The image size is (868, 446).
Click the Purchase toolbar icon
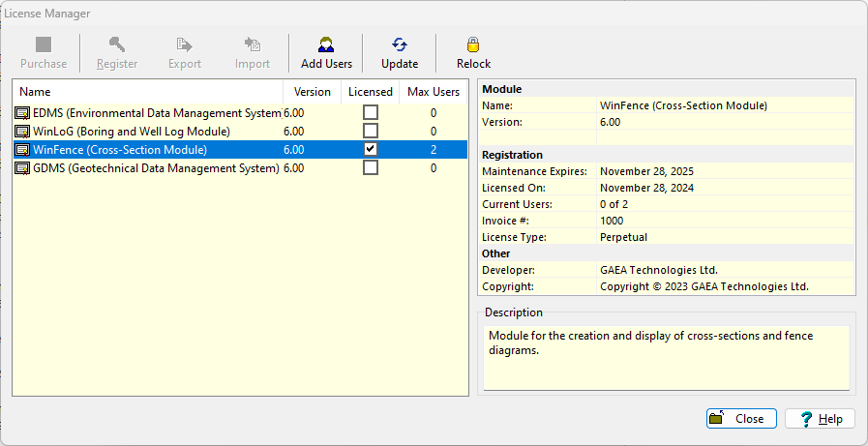click(44, 45)
